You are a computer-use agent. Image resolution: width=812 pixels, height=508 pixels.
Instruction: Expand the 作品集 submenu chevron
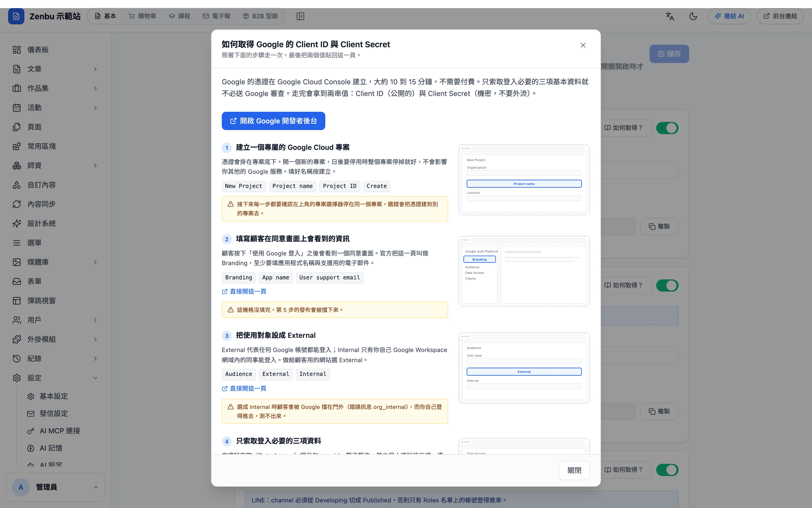coord(95,88)
